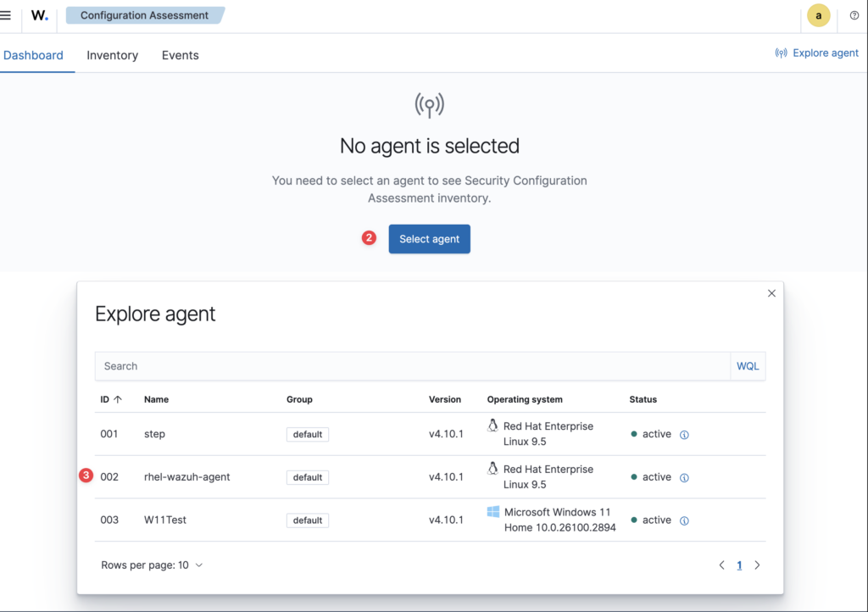Open the help question-mark icon
Image resolution: width=868 pixels, height=612 pixels.
pyautogui.click(x=854, y=15)
